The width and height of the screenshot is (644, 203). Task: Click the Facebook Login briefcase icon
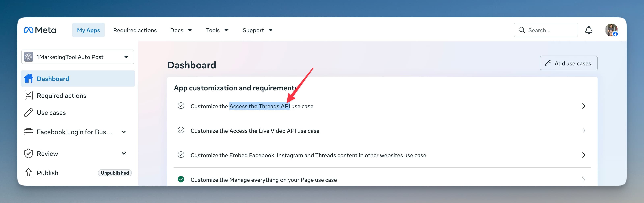point(28,132)
